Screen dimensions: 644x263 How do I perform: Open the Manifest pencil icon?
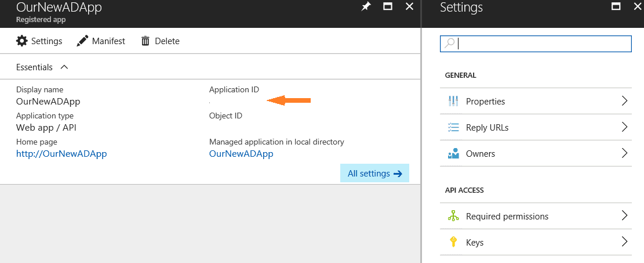[x=82, y=41]
